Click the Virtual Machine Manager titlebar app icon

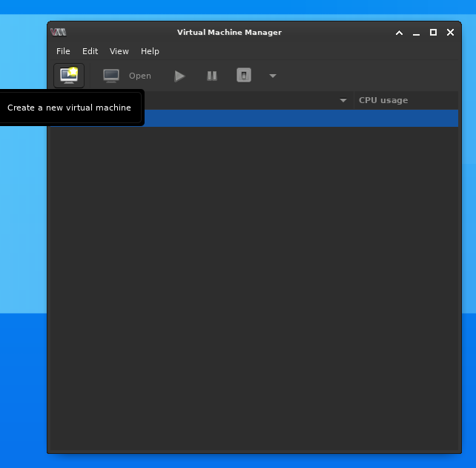coord(59,32)
